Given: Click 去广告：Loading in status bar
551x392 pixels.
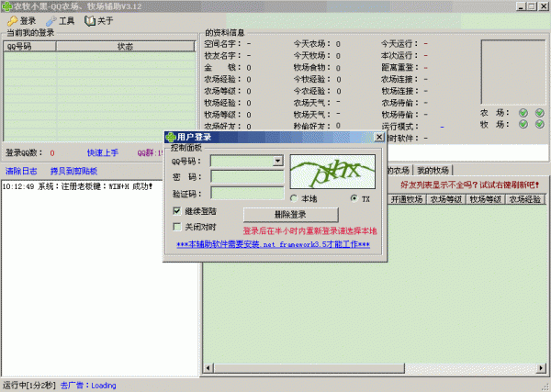Looking at the screenshot, I should [x=88, y=386].
